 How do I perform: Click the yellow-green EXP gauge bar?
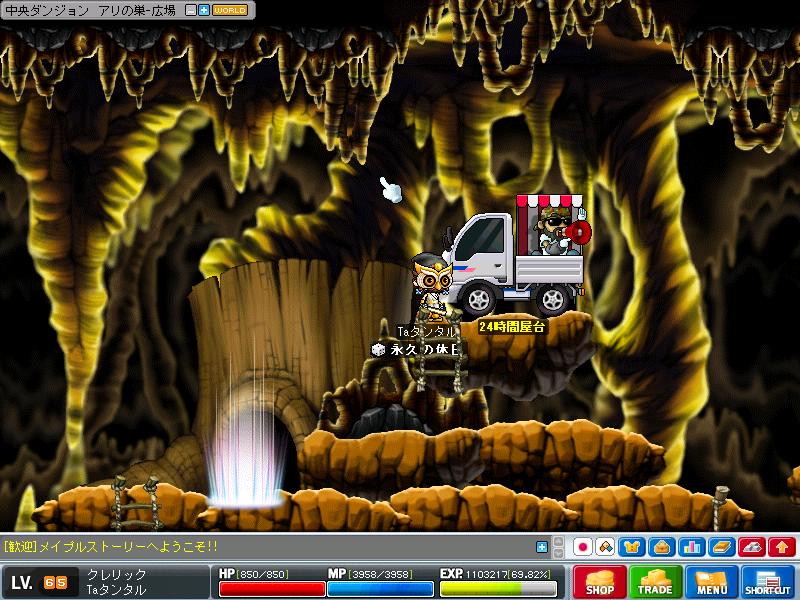pyautogui.click(x=498, y=589)
